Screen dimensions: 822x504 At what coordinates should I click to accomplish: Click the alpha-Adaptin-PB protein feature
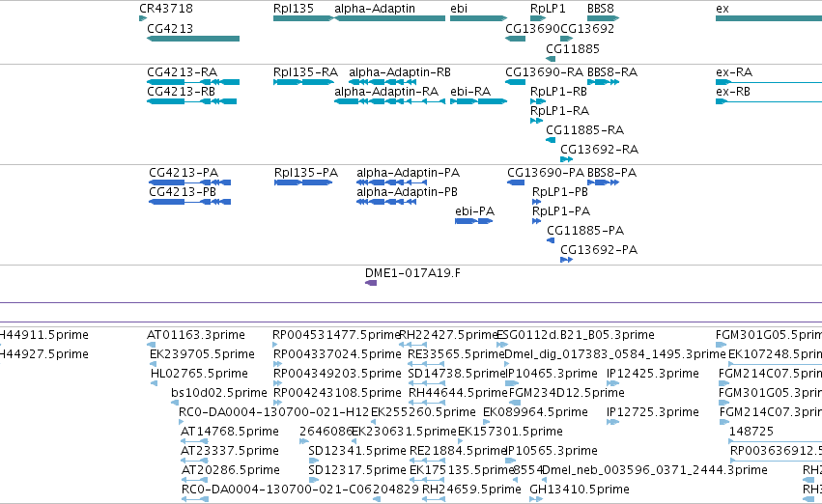pyautogui.click(x=386, y=202)
